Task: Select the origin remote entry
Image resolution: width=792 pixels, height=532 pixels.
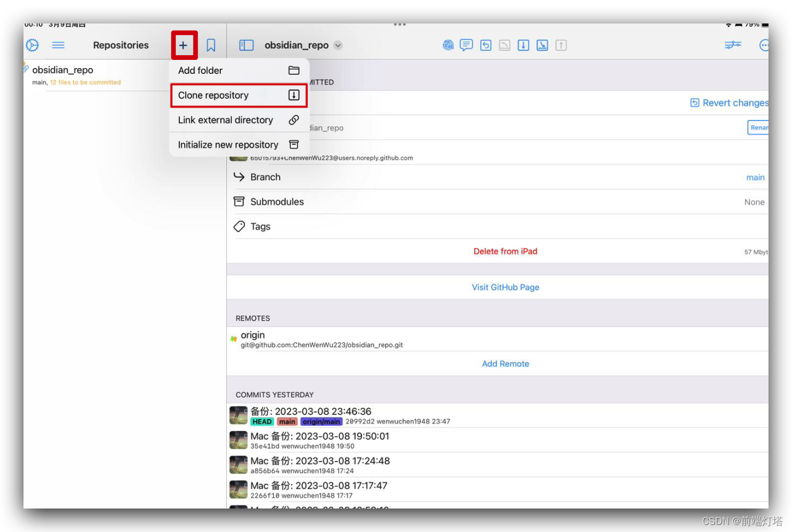Action: coord(498,339)
